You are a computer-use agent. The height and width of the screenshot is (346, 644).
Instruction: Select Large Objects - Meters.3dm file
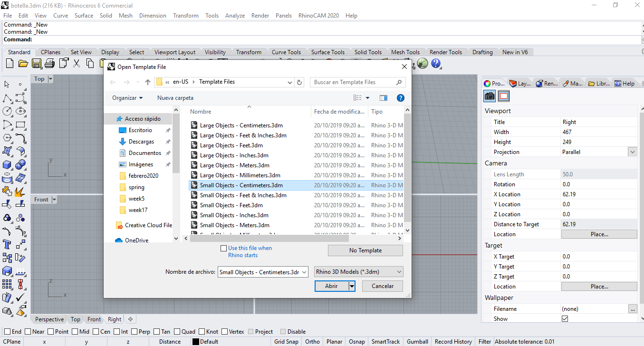[x=235, y=165]
